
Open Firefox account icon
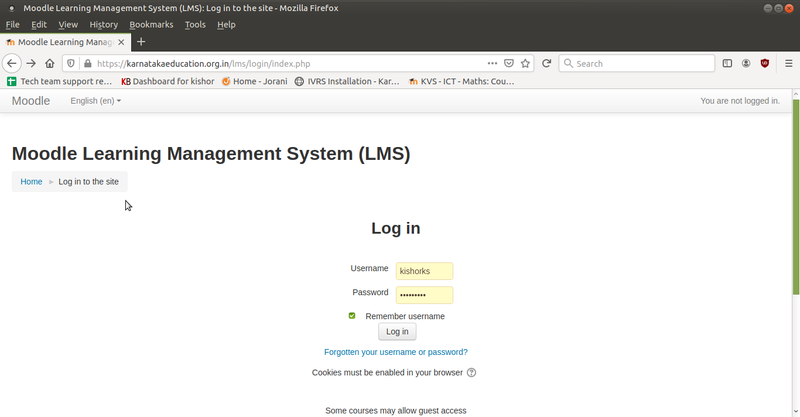click(x=746, y=63)
